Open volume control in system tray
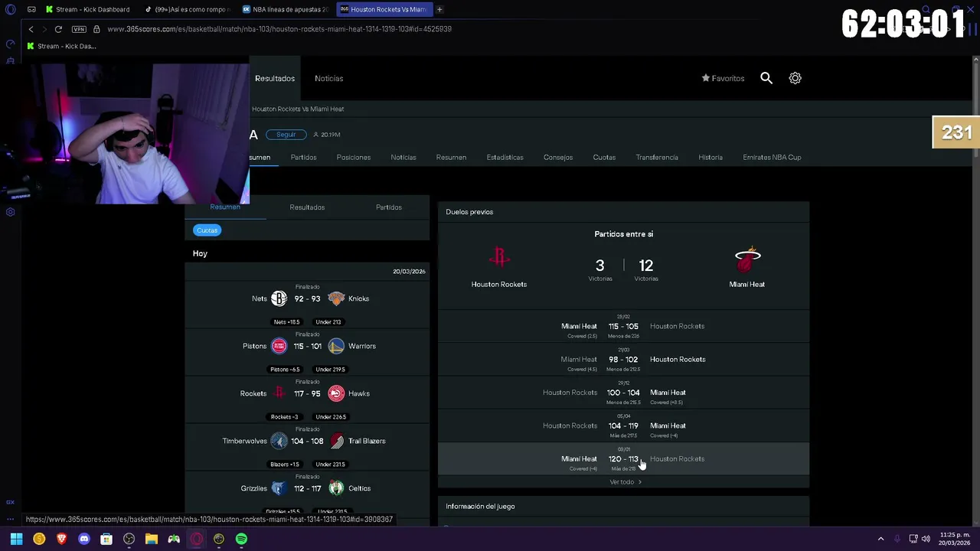Screen dimensions: 980x551 click(x=926, y=539)
